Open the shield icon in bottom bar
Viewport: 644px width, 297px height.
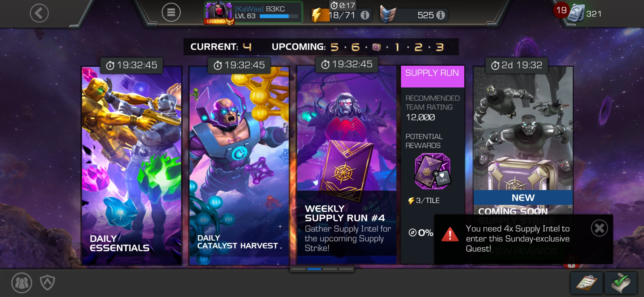pyautogui.click(x=47, y=283)
